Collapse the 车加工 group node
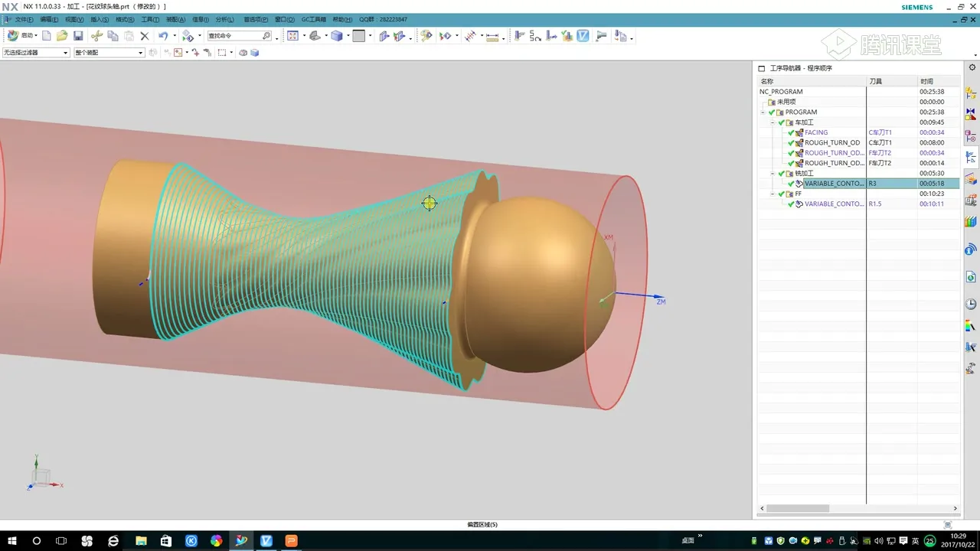This screenshot has height=551, width=980. tap(773, 122)
